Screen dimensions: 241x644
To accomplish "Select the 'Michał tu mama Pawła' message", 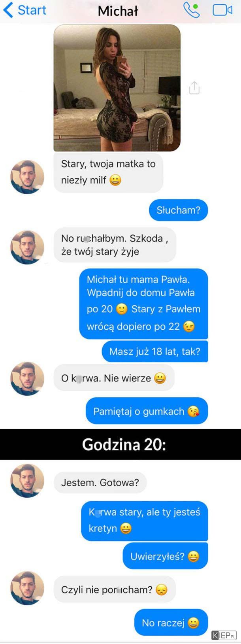I will click(143, 304).
